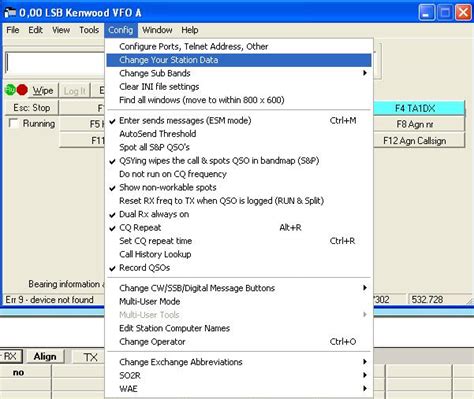Image resolution: width=474 pixels, height=399 pixels.
Task: Expand Change CW/SSB/Digital Message Buttons submenu
Action: pos(239,288)
